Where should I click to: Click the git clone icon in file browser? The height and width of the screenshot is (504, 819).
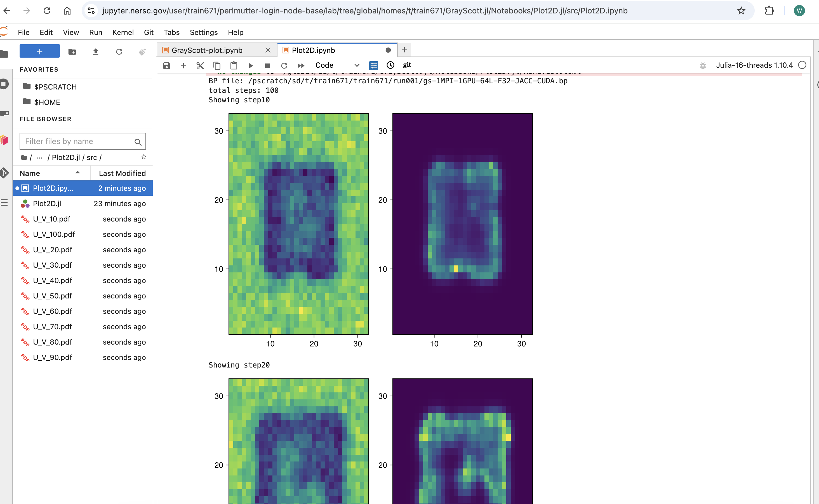pyautogui.click(x=142, y=52)
